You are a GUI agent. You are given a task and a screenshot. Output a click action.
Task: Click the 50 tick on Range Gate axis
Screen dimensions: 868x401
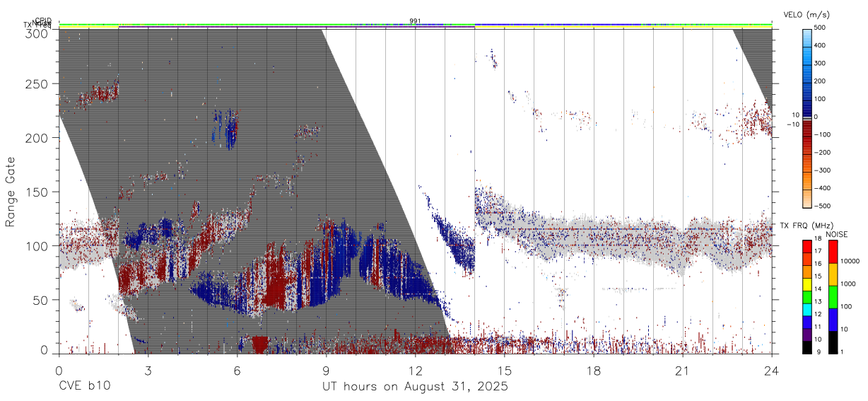pyautogui.click(x=40, y=300)
